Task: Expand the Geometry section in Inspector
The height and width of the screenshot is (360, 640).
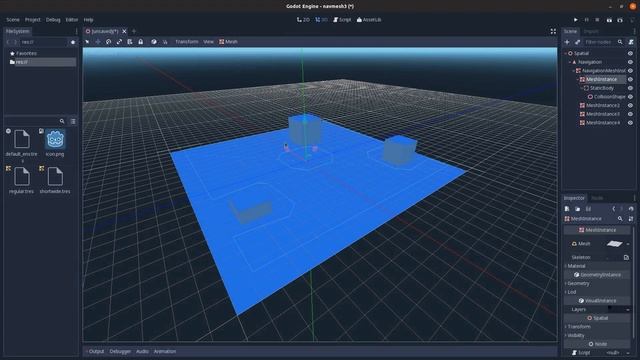Action: (597, 283)
